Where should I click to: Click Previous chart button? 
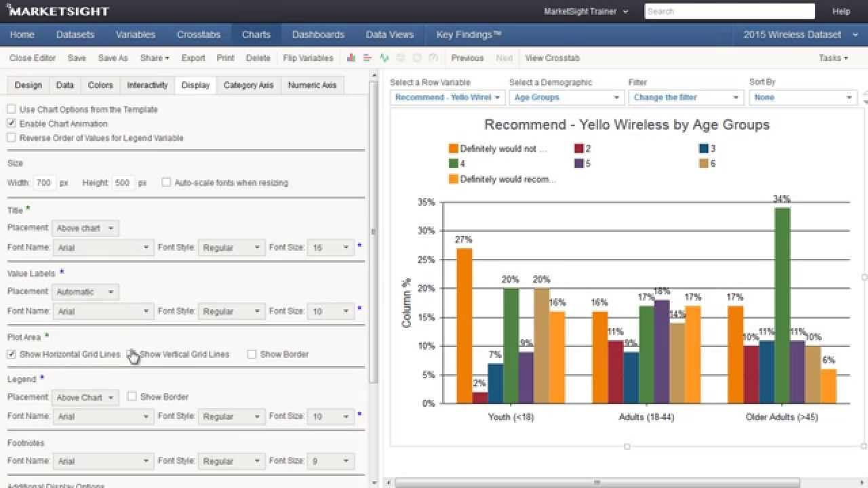[x=467, y=58]
